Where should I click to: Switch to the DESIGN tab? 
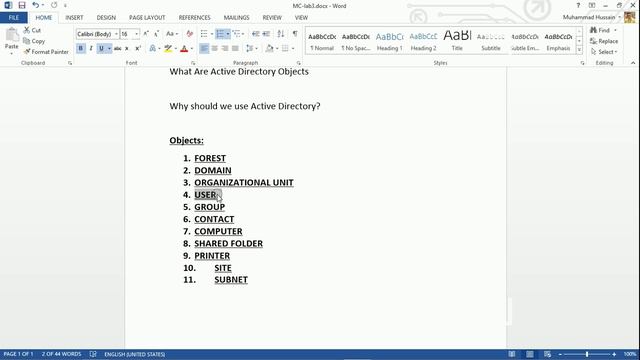coord(106,18)
